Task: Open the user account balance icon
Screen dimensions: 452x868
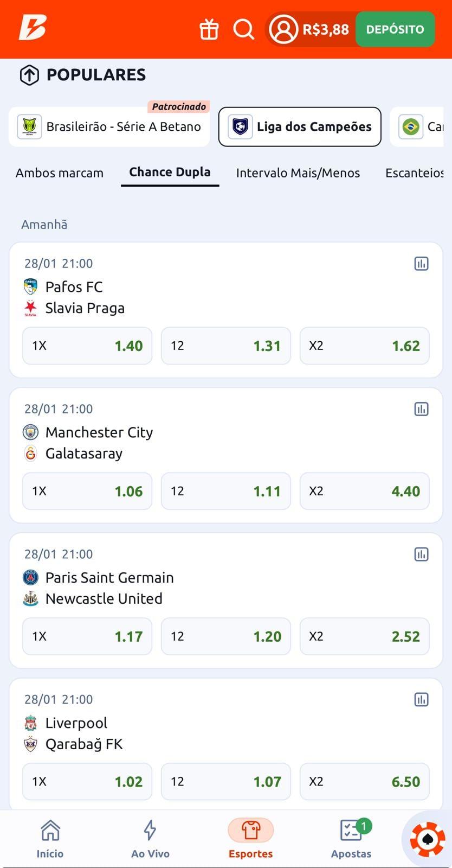Action: [284, 29]
